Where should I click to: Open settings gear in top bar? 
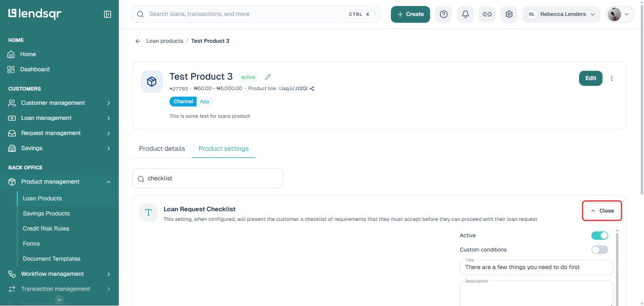click(509, 14)
